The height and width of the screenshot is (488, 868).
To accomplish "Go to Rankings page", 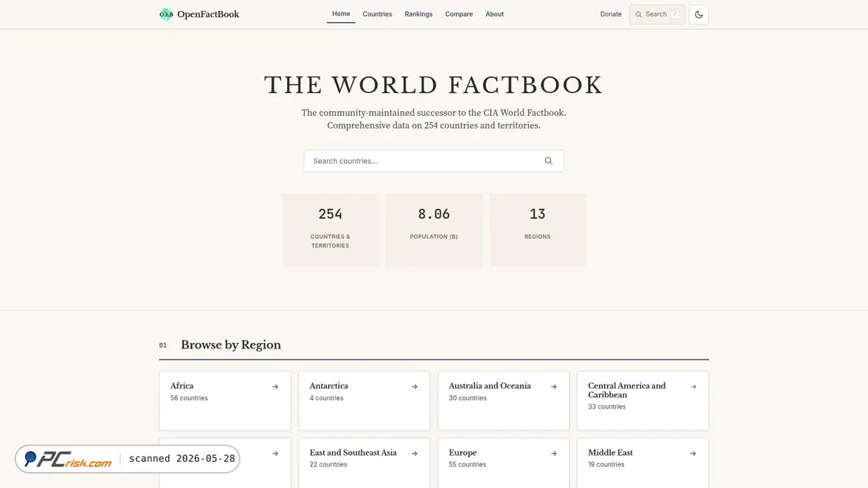I will [x=418, y=14].
